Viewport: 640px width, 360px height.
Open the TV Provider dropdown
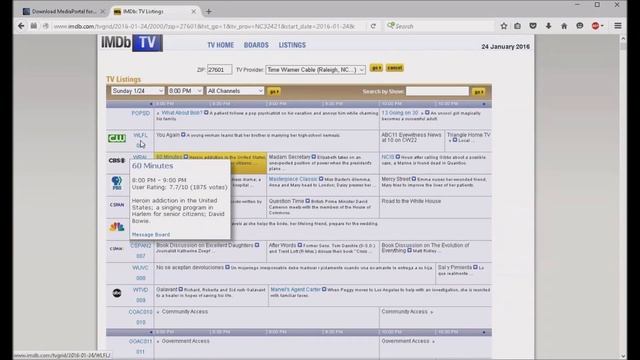coord(315,70)
